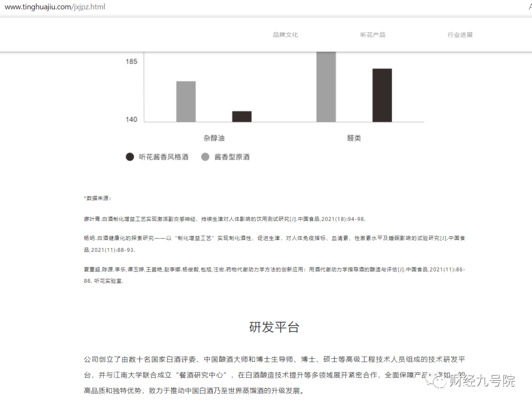Click the 185 y-axis value
This screenshot has width=532, height=404.
(132, 62)
